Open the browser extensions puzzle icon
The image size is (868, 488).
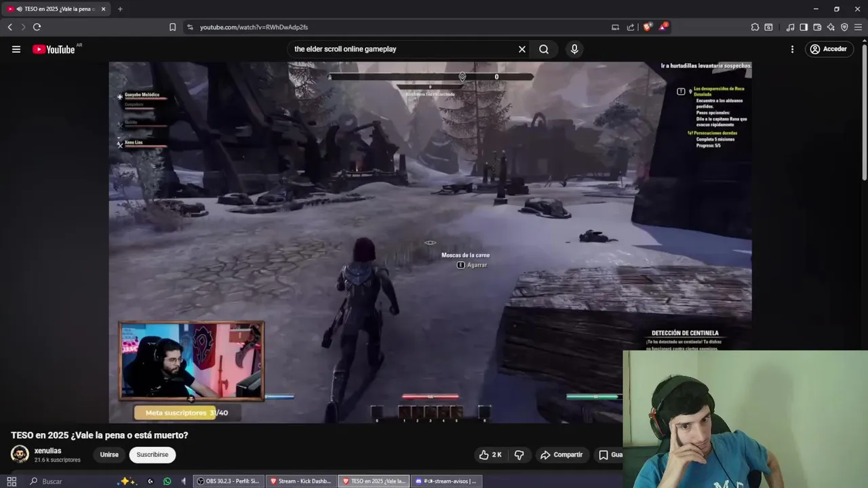coord(755,27)
